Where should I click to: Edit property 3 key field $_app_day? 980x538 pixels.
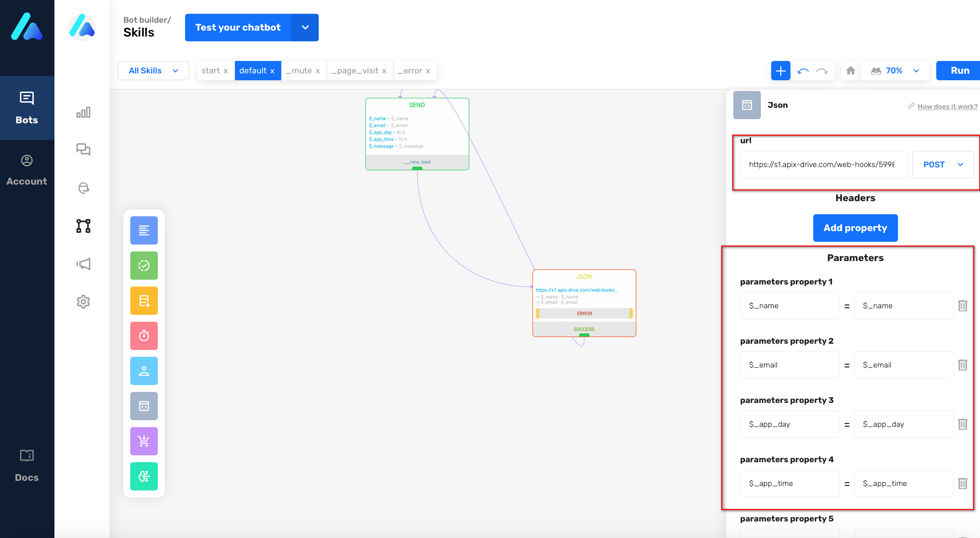[x=790, y=424]
